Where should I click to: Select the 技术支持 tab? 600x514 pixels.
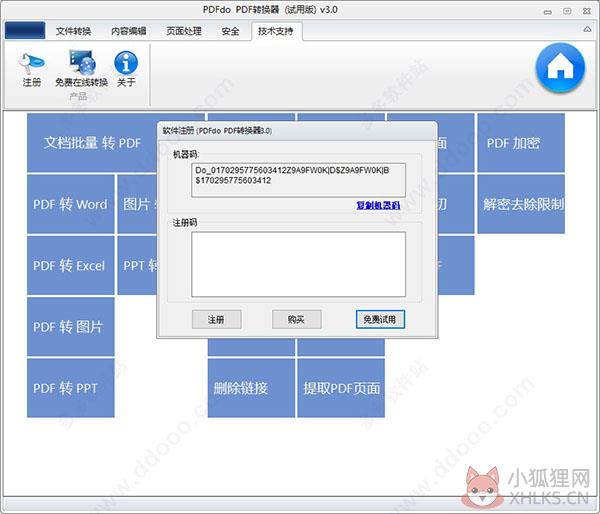[276, 31]
